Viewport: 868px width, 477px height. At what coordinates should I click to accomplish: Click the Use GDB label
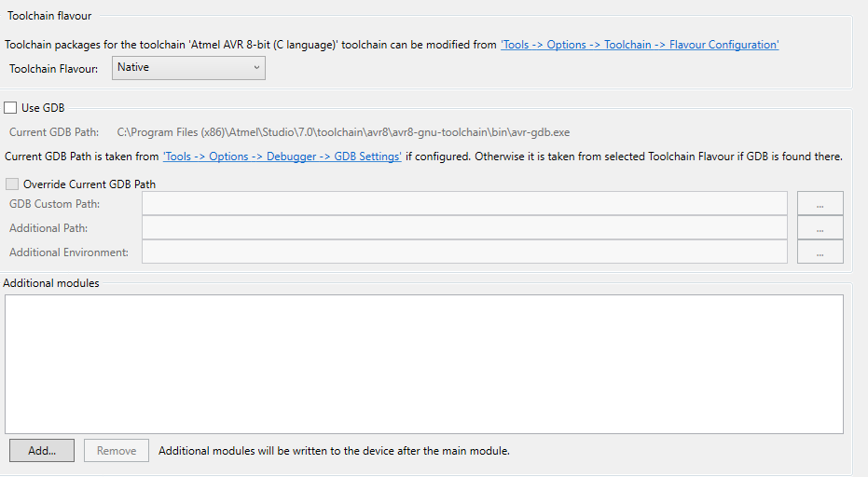click(43, 108)
